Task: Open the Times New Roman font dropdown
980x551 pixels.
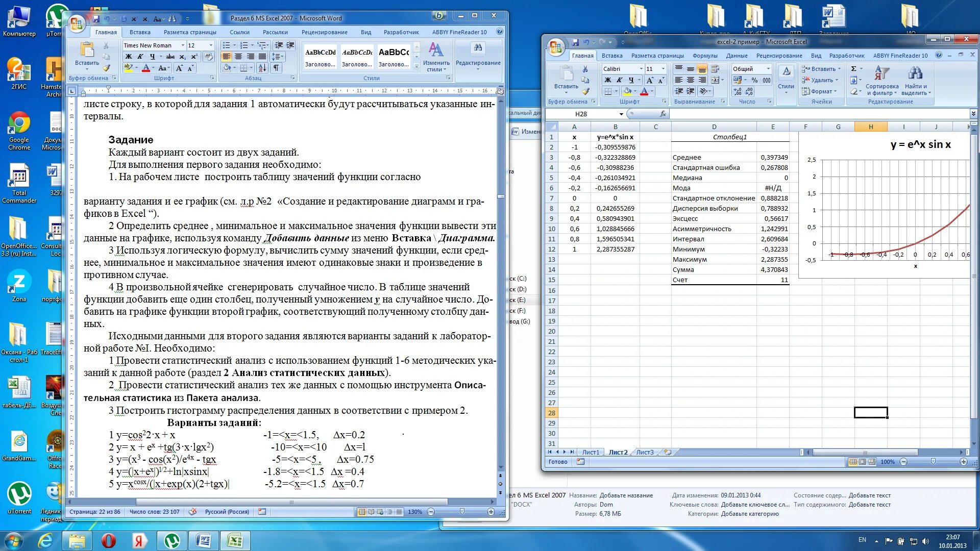Action: [183, 45]
